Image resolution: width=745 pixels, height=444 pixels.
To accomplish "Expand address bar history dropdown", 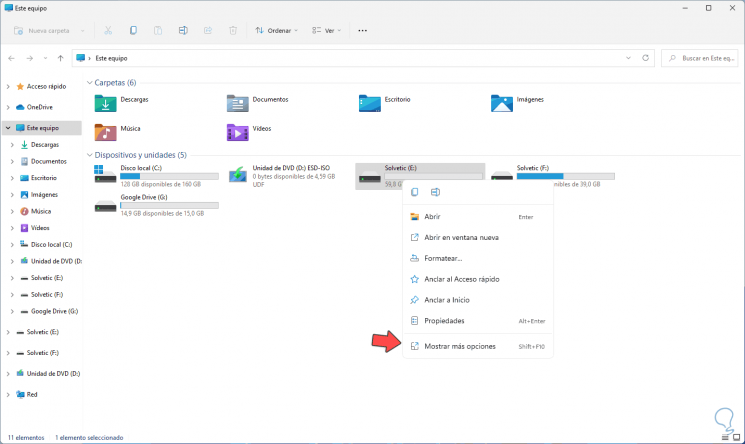I will (x=628, y=58).
